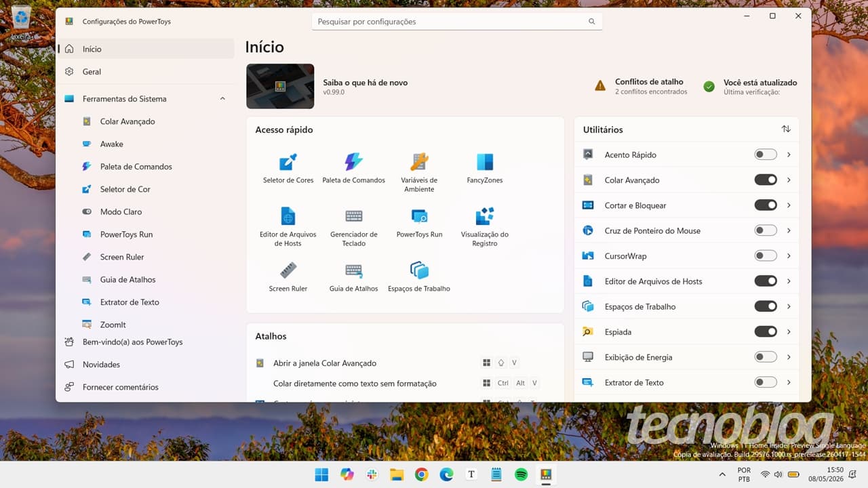868x488 pixels.
Task: Open CursorWrap settings chevron
Action: 789,256
